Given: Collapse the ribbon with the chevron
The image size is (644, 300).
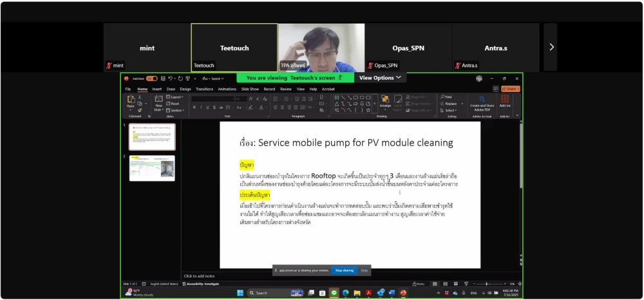Looking at the screenshot, I should coord(518,116).
